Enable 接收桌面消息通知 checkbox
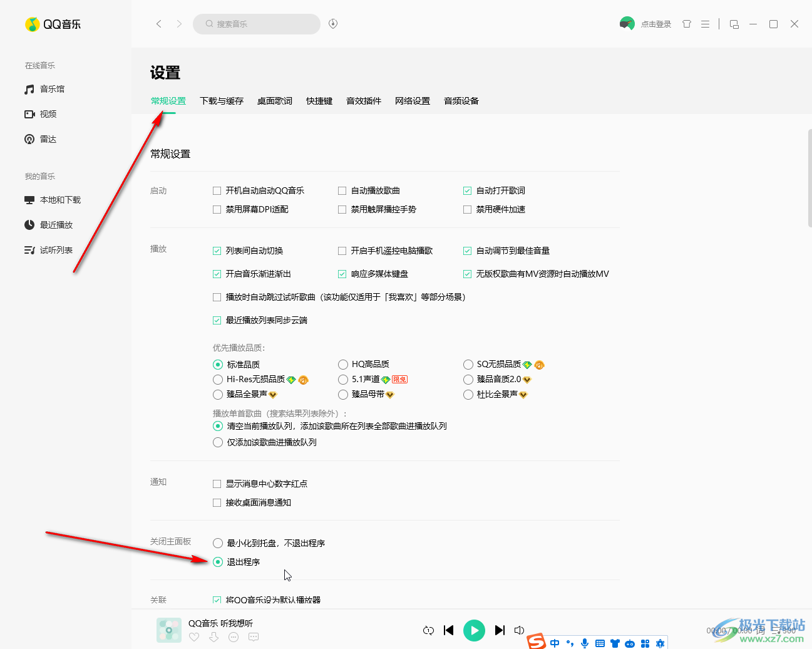812x649 pixels. [x=217, y=502]
